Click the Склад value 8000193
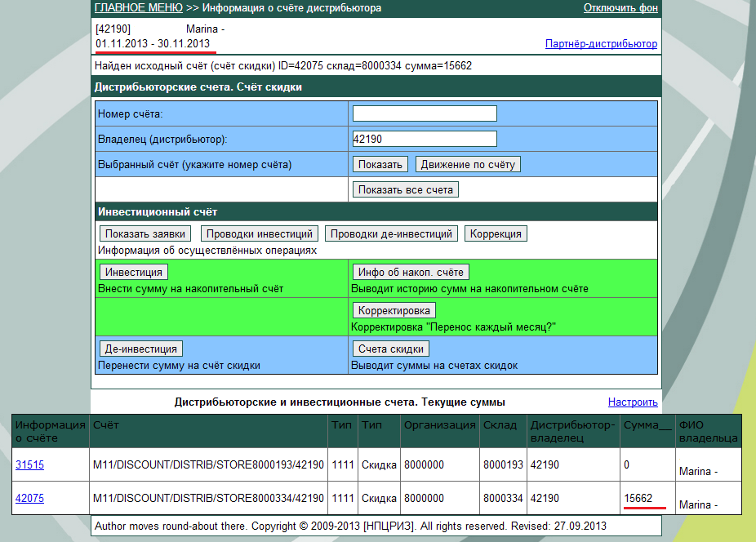The image size is (756, 542). tap(503, 464)
